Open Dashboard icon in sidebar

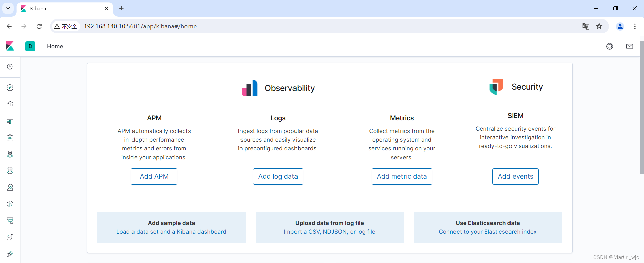(x=10, y=121)
